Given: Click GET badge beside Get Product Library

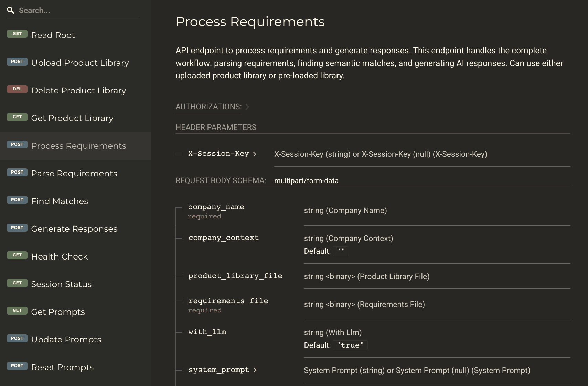Looking at the screenshot, I should 17,117.
